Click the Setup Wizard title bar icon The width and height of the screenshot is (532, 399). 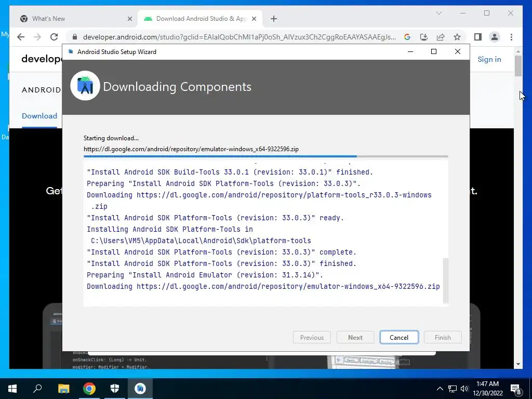71,51
